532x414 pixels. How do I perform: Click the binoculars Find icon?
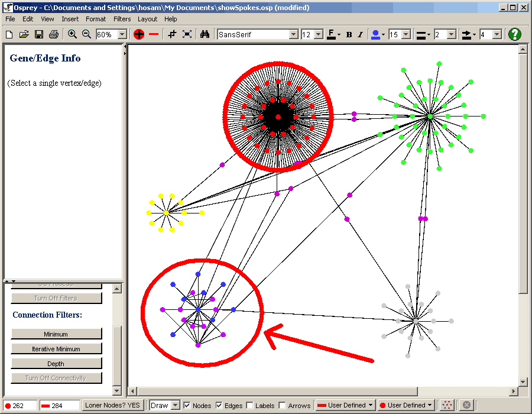[205, 34]
